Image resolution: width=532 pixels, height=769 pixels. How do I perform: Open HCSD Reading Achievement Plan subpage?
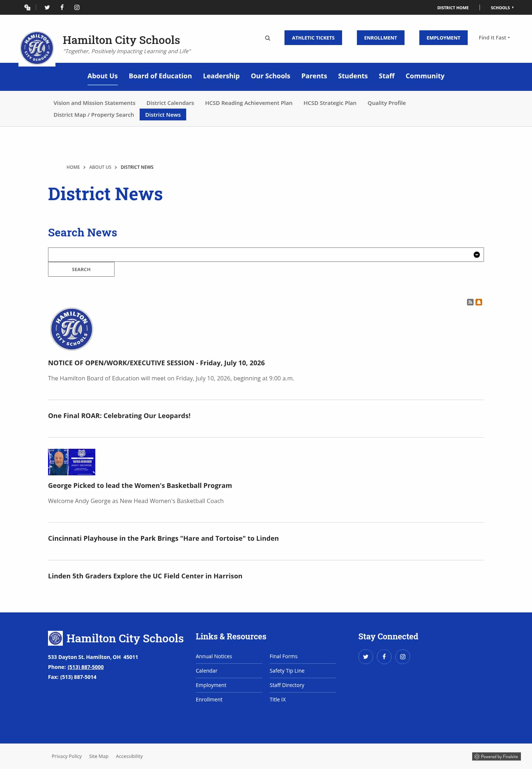click(249, 103)
